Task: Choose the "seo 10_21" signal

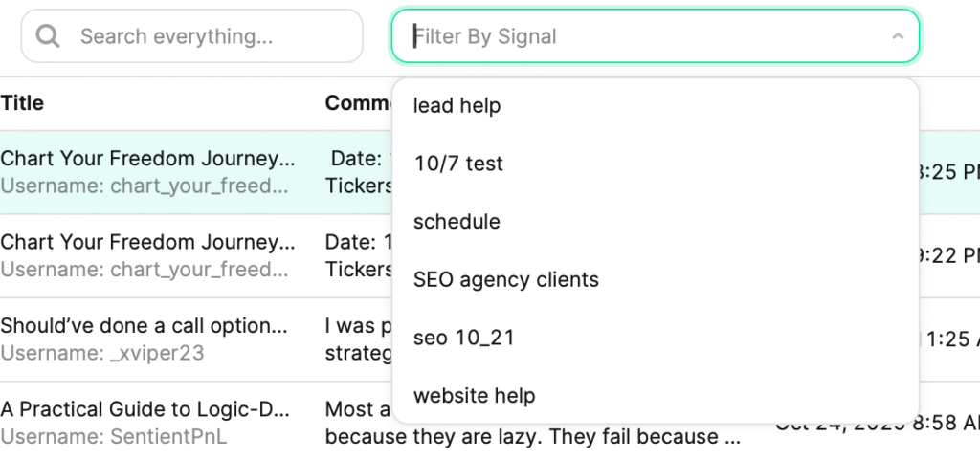Action: 463,338
